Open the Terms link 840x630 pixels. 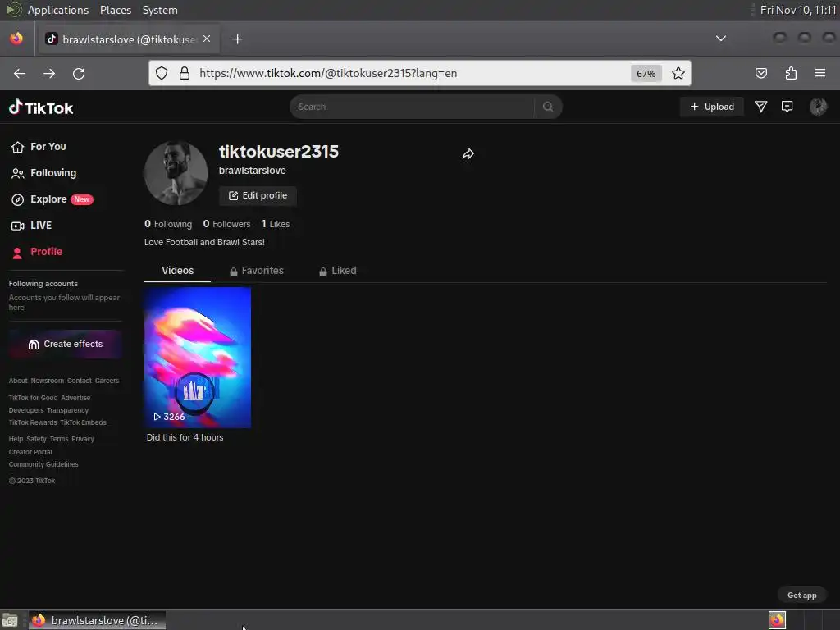pos(59,439)
